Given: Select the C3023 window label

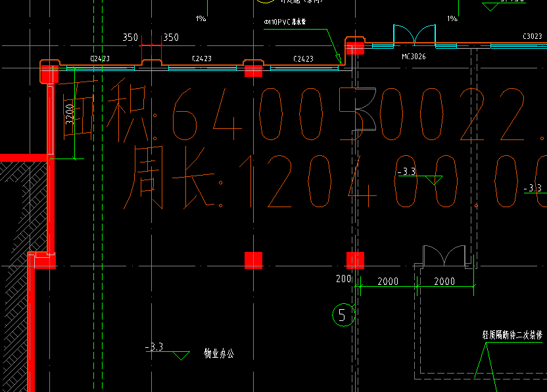Looking at the screenshot, I should point(533,36).
